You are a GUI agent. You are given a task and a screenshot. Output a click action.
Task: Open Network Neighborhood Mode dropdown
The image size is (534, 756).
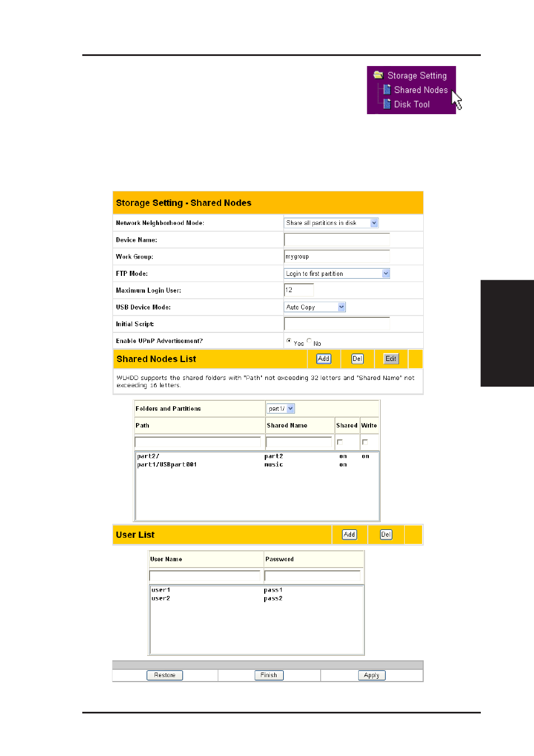331,223
